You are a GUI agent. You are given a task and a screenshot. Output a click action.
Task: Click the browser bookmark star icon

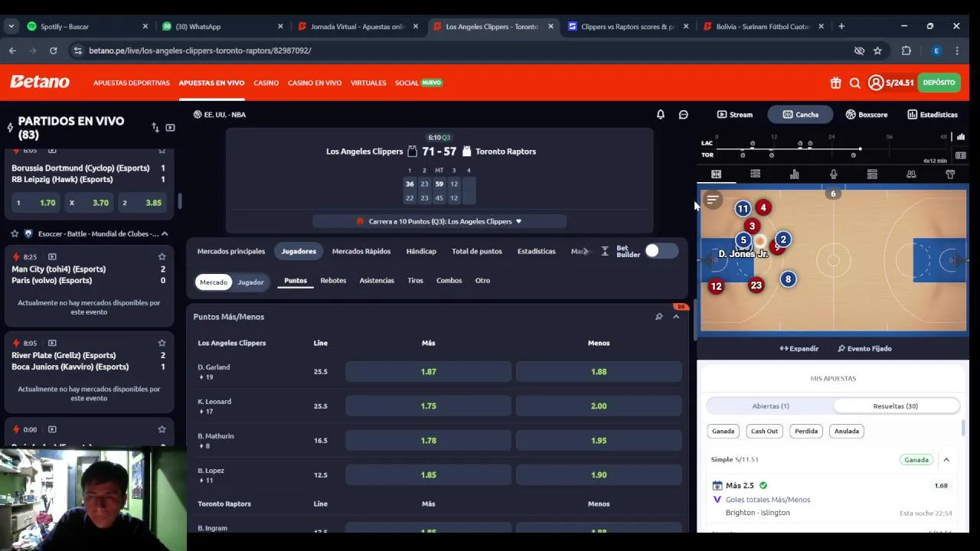click(877, 51)
